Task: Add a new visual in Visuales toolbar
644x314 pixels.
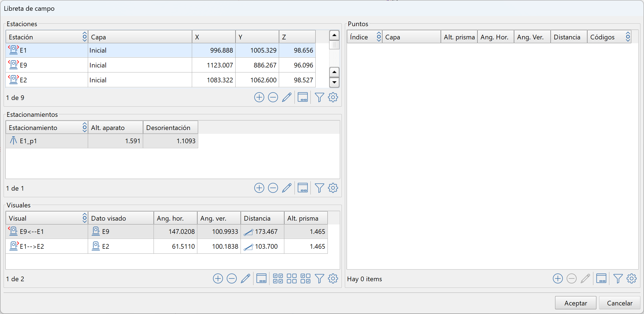Action: [x=218, y=278]
